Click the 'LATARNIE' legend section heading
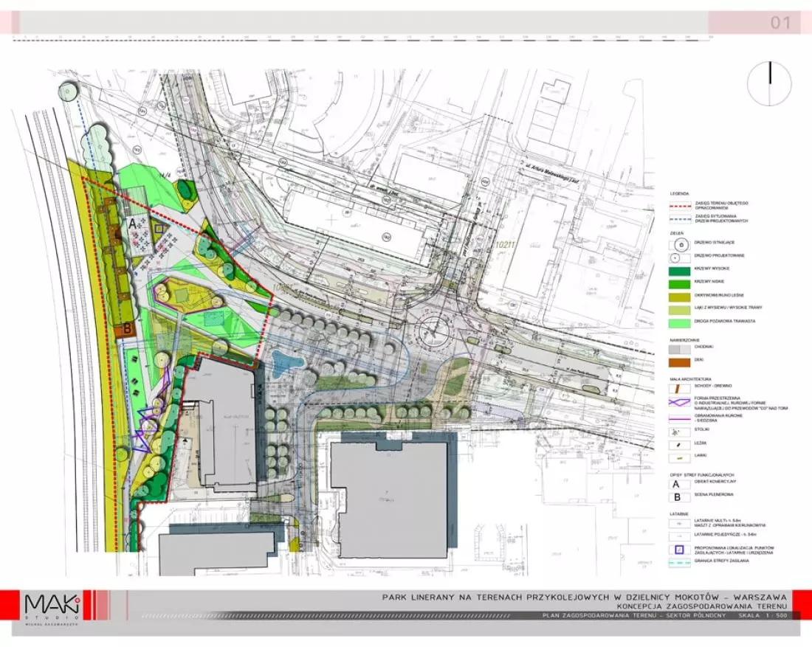The image size is (812, 647). (679, 514)
